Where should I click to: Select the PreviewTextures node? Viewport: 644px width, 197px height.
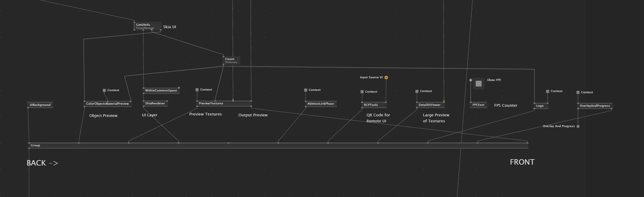pyautogui.click(x=211, y=103)
